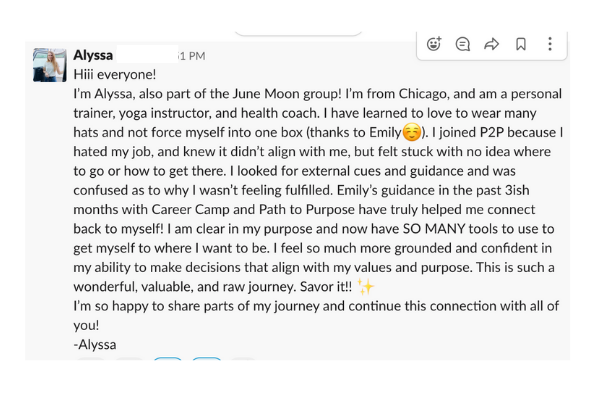Click the "1 PM" message timestamp
The width and height of the screenshot is (600, 400).
[x=191, y=56]
